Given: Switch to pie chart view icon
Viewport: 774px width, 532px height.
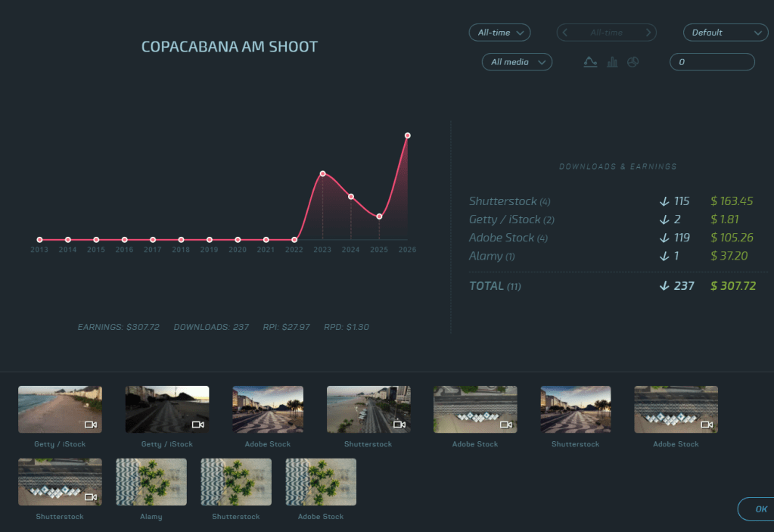Looking at the screenshot, I should tap(633, 62).
